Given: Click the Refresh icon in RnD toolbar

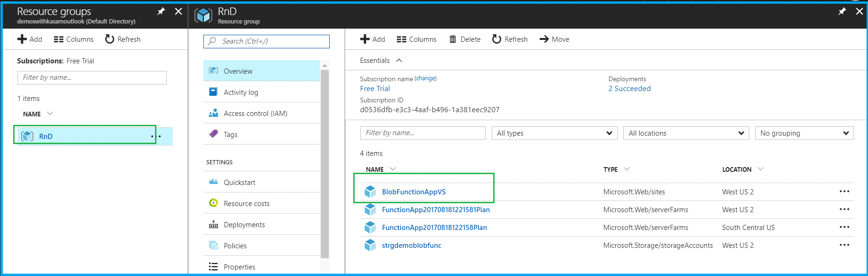Looking at the screenshot, I should coord(496,39).
